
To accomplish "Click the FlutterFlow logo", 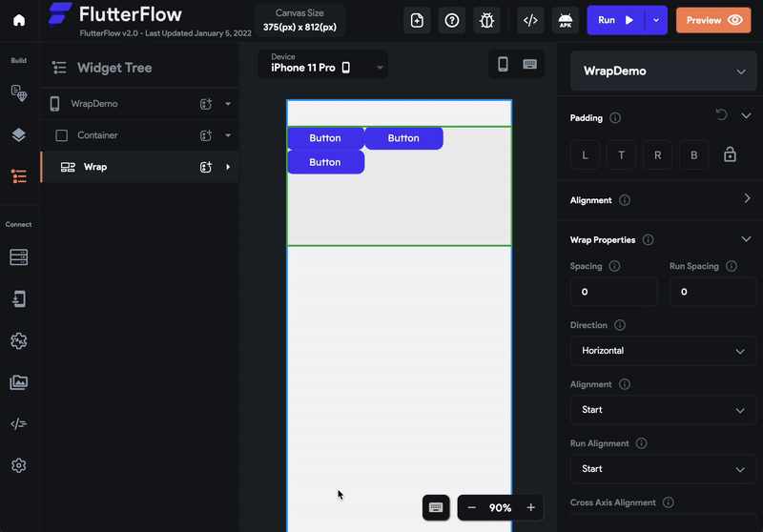I will [x=60, y=14].
